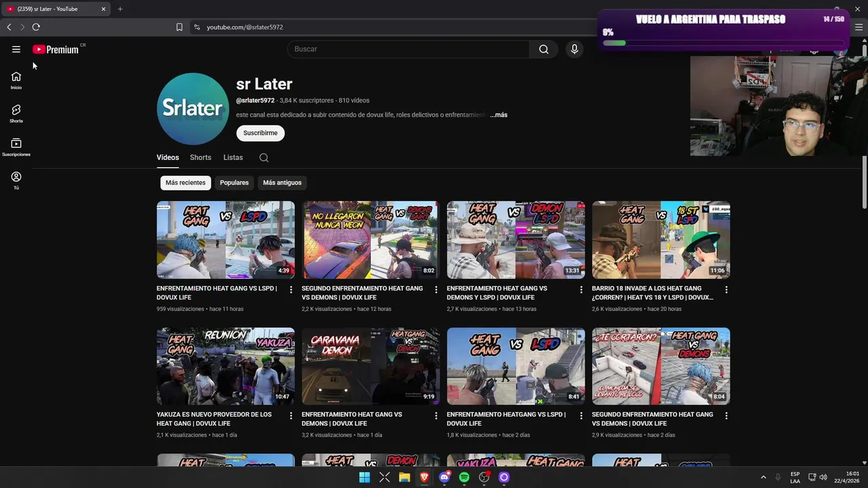Play the 4:39 Heat Gang vs LSPD thumbnail
The width and height of the screenshot is (868, 488).
click(226, 239)
